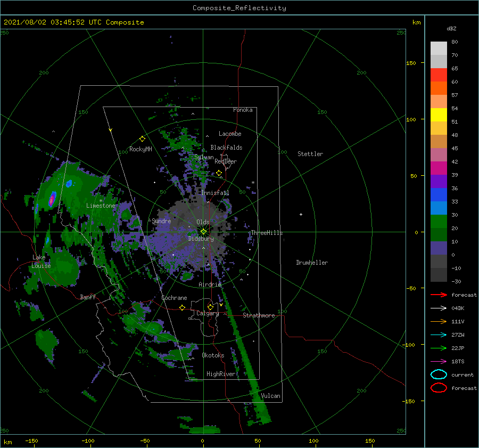The width and height of the screenshot is (479, 448).
Task: Select the orange 60-57 dBZ swatch
Action: click(439, 88)
